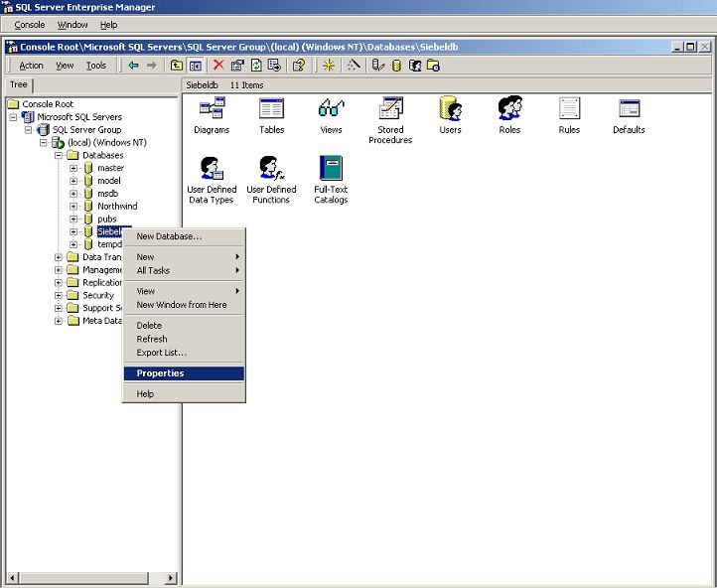Open the Tools toolbar menu
The height and width of the screenshot is (588, 717).
click(x=96, y=66)
